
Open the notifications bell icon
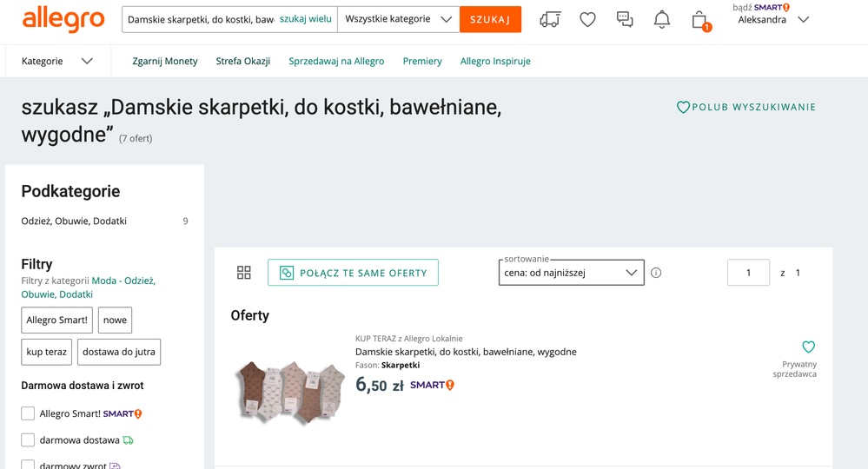pyautogui.click(x=662, y=19)
